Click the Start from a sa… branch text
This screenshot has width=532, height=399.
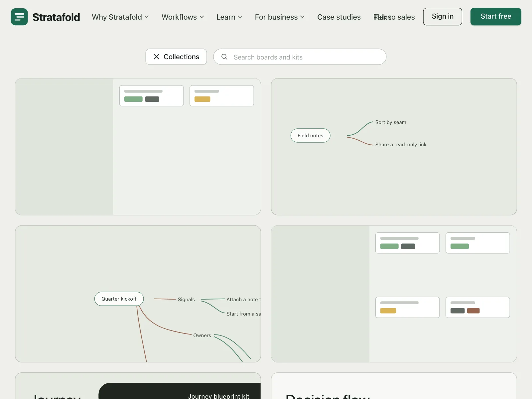(243, 314)
